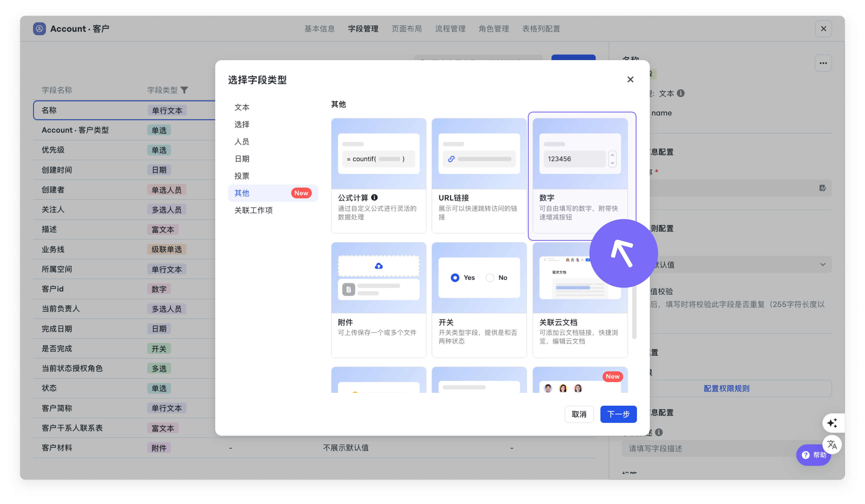Select 日期 category in dialog sidebar
The height and width of the screenshot is (504, 865).
[x=273, y=159]
